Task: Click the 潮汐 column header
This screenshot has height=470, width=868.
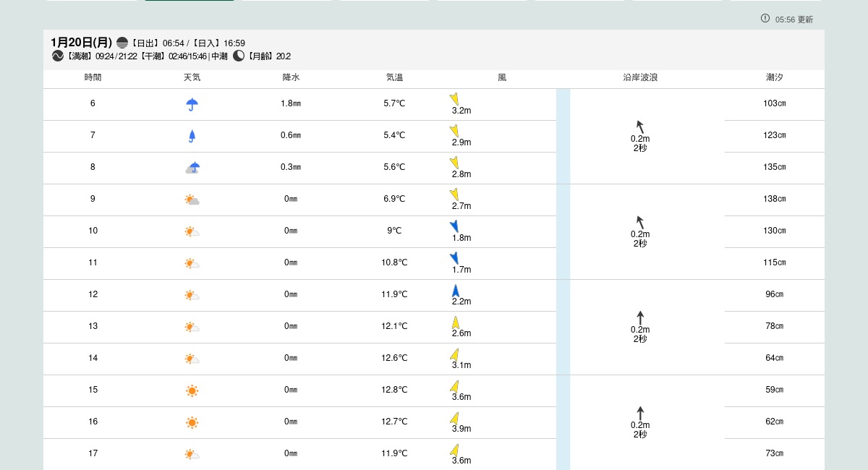Action: [x=774, y=77]
